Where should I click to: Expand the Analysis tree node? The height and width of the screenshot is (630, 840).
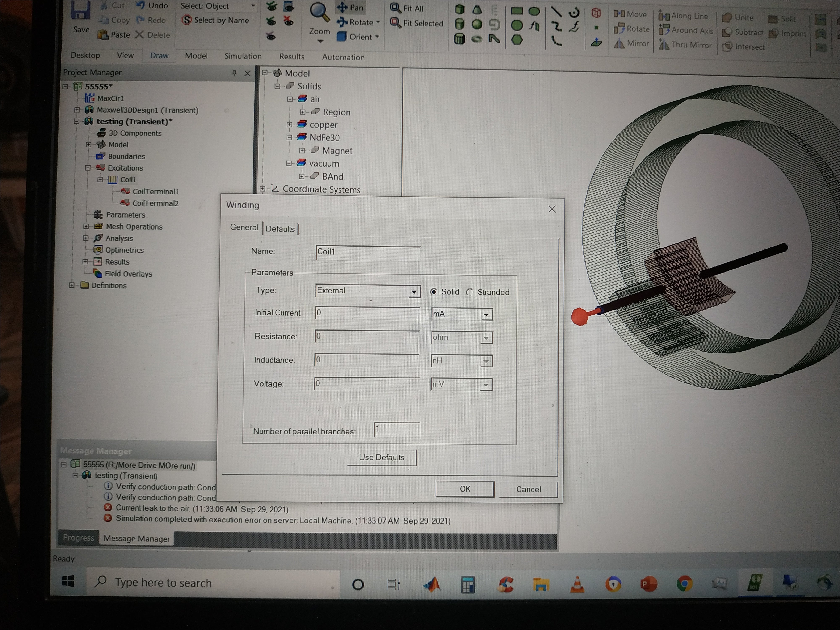pos(86,238)
